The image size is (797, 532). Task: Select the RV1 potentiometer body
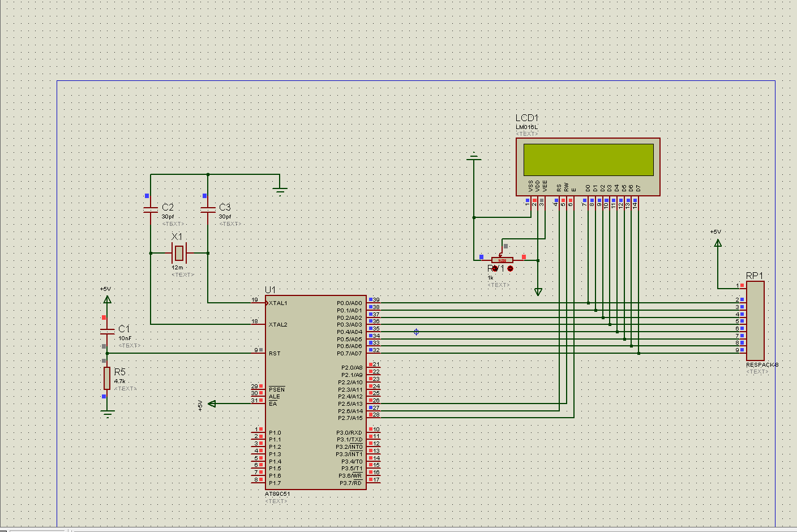[502, 260]
